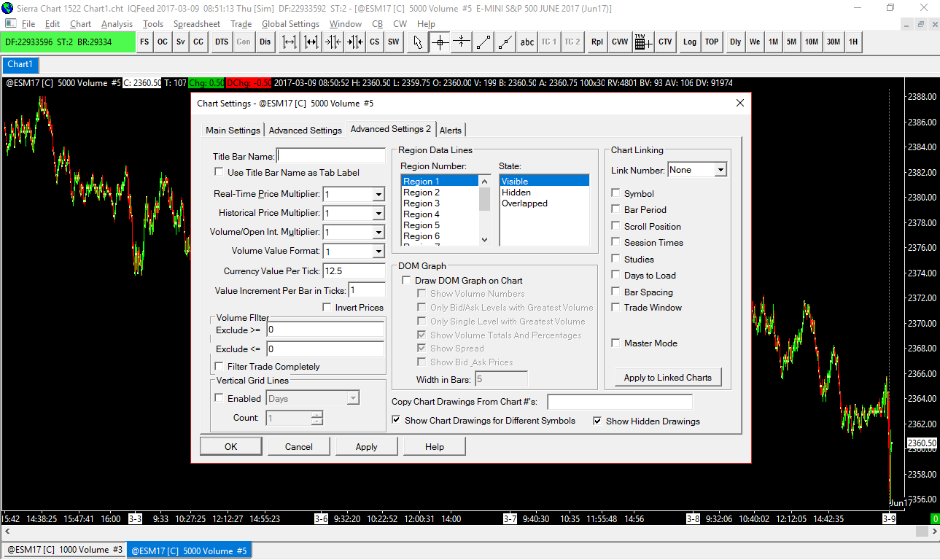Check the Invert Prices checkbox
940x560 pixels.
[x=327, y=308]
